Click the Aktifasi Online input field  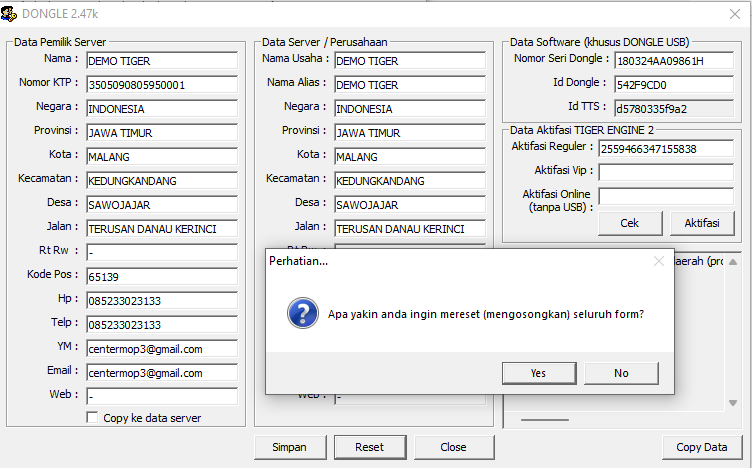(665, 196)
